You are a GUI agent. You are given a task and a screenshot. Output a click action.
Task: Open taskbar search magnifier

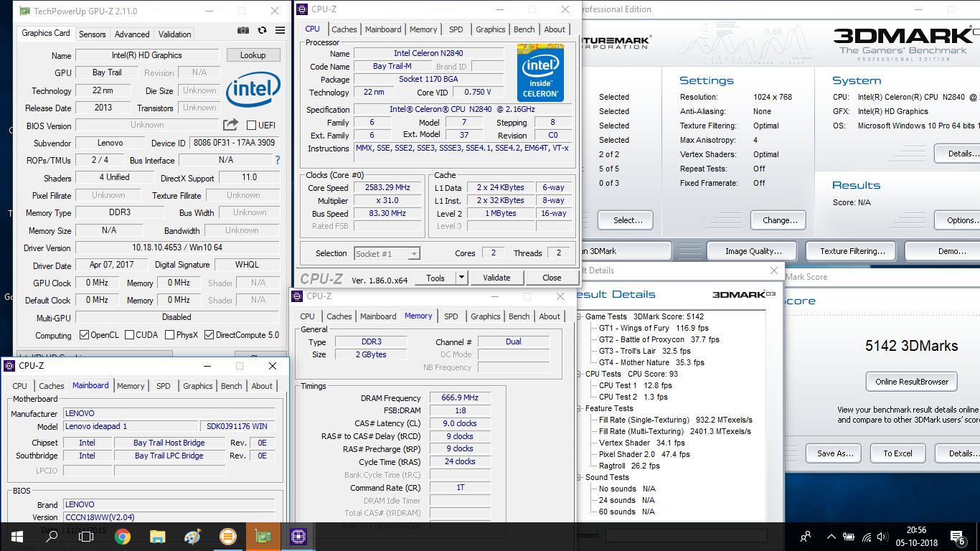tap(52, 537)
